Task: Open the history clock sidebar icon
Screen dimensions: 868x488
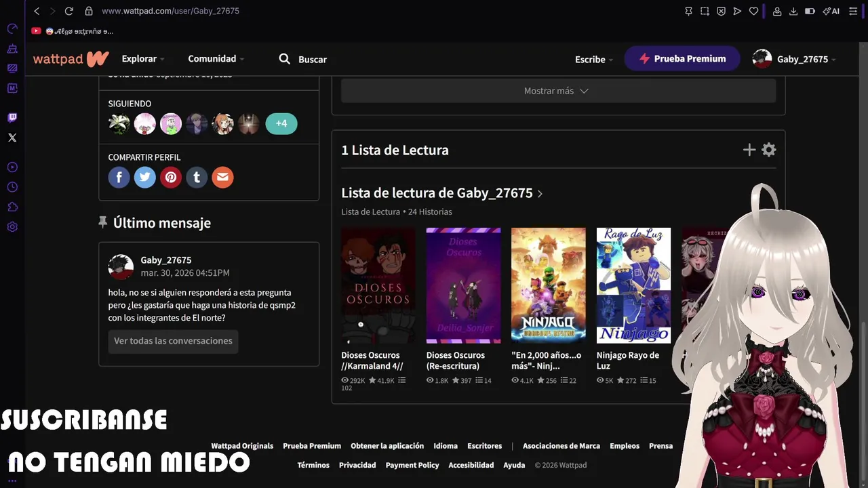Action: [12, 187]
